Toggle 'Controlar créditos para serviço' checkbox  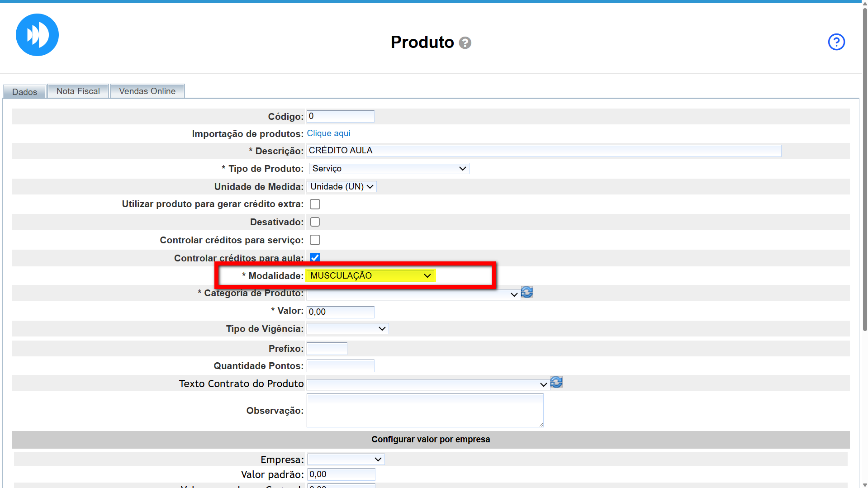315,240
